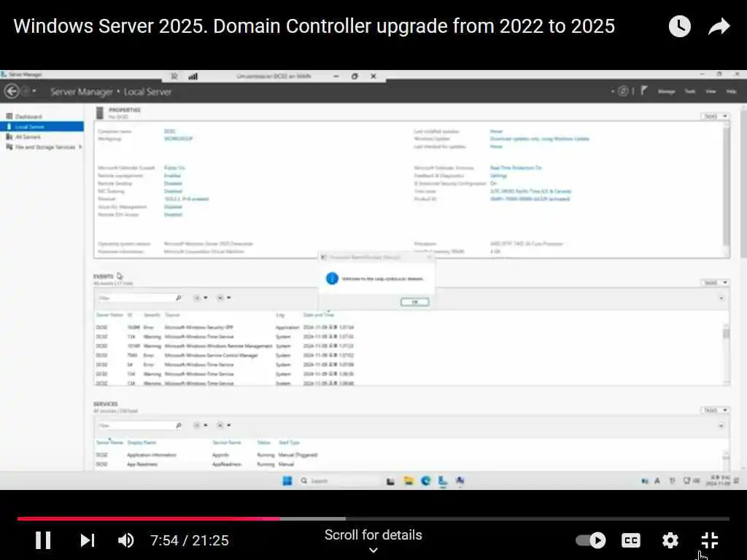Open the Properties TASKS dropdown
Image resolution: width=747 pixels, height=560 pixels.
coord(716,116)
